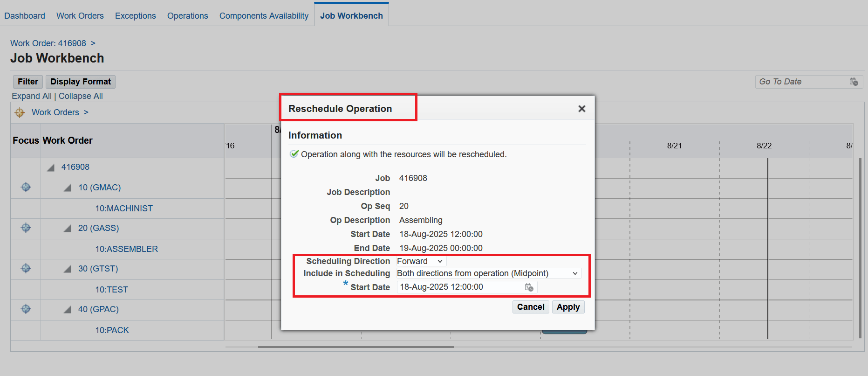The height and width of the screenshot is (376, 868).
Task: Select resource 10:MACHINIST
Action: pyautogui.click(x=124, y=209)
